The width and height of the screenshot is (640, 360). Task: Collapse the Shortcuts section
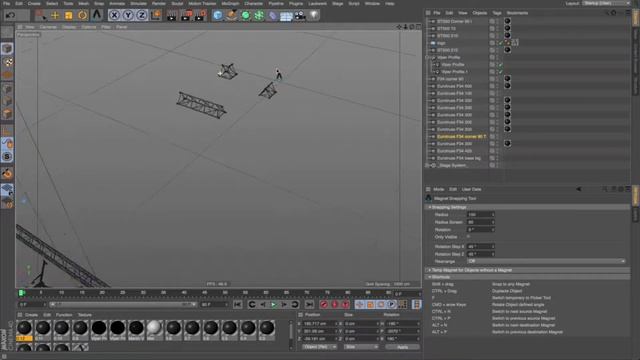(x=429, y=277)
